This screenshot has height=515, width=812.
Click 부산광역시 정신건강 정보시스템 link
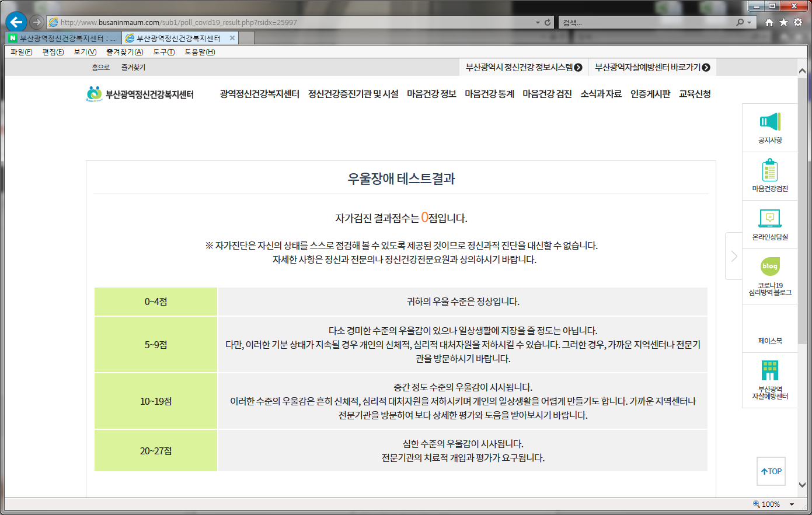tap(524, 67)
